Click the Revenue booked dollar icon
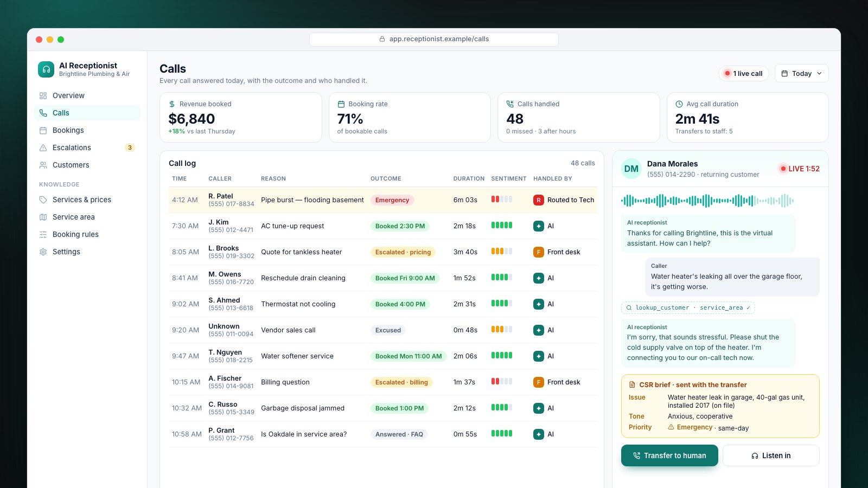The image size is (868, 488). tap(172, 104)
